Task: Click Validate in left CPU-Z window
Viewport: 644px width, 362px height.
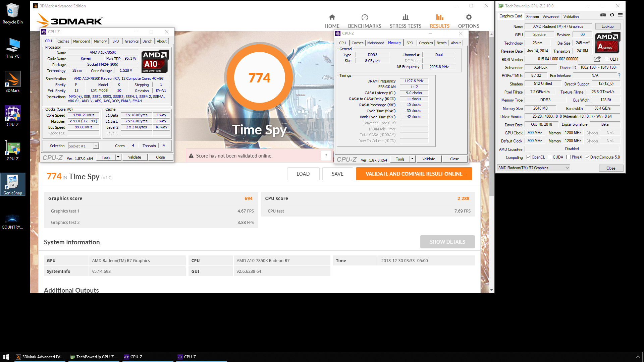Action: 135,157
